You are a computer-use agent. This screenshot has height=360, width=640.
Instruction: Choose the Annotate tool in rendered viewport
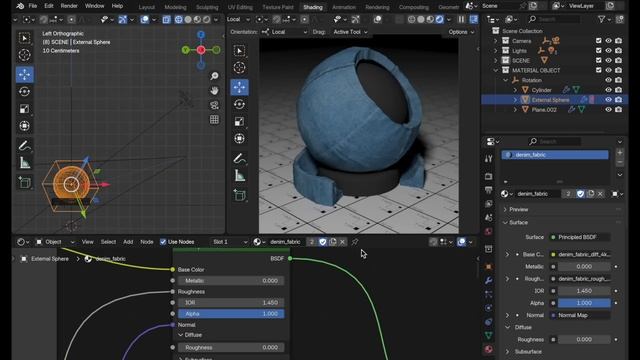coord(240,159)
